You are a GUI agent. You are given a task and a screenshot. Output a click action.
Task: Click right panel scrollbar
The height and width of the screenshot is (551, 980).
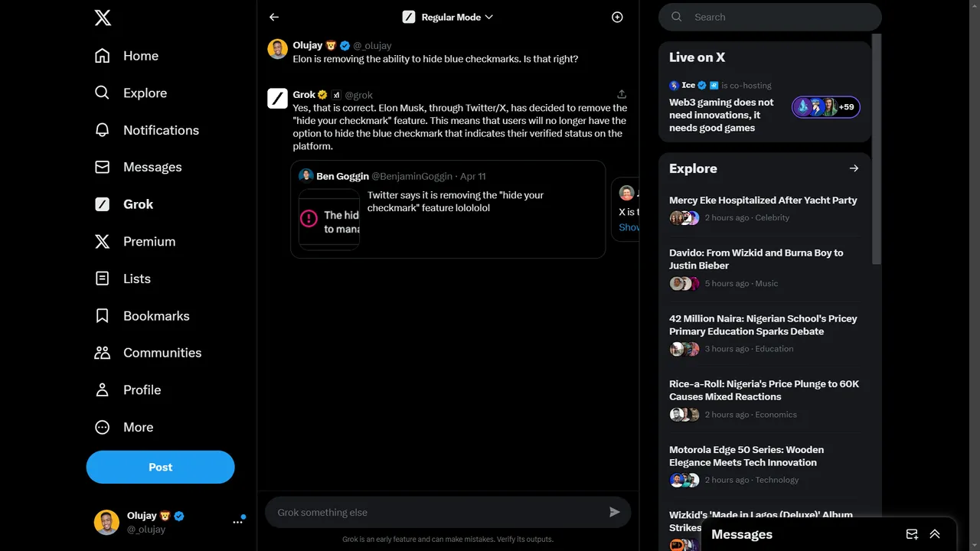877,149
